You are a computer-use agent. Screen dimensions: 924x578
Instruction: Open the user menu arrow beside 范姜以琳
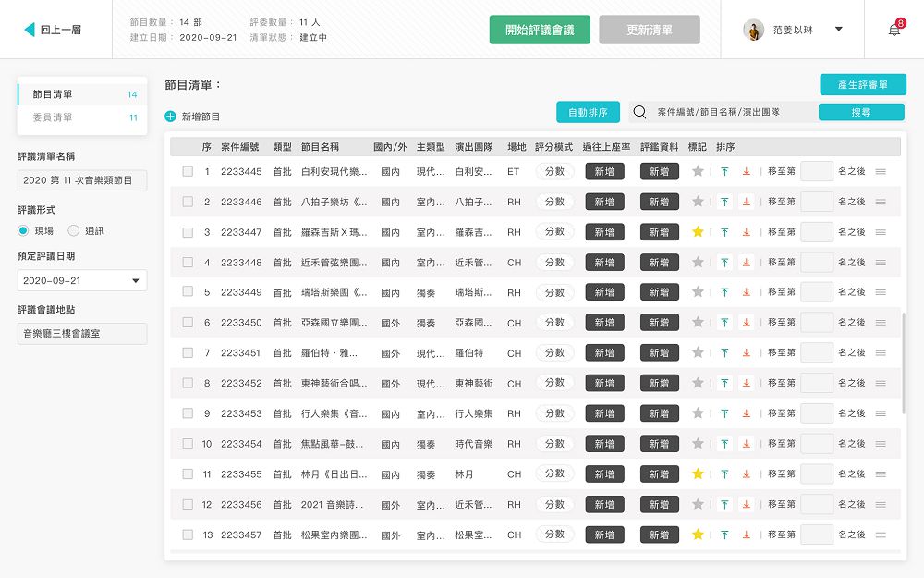click(x=839, y=29)
